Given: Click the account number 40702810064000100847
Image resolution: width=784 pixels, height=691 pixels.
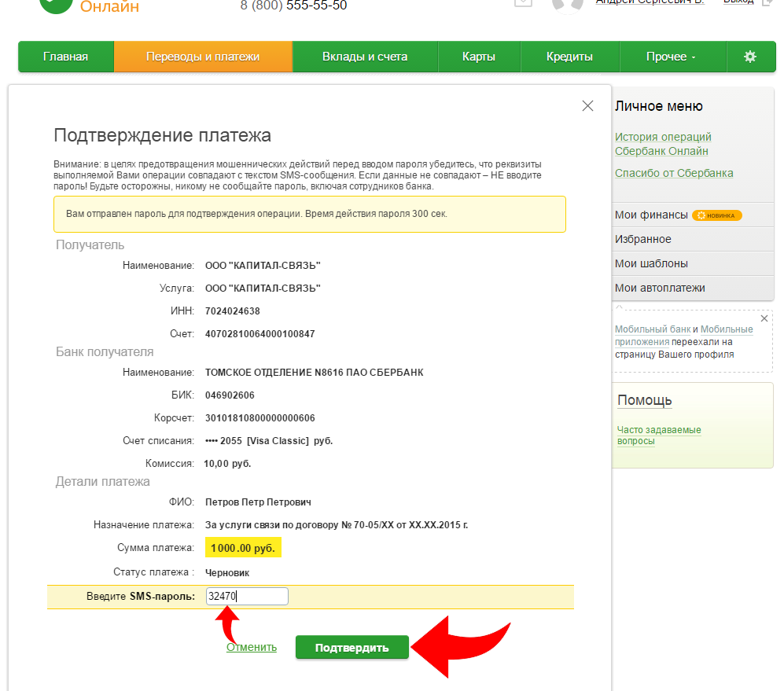Looking at the screenshot, I should (x=260, y=334).
